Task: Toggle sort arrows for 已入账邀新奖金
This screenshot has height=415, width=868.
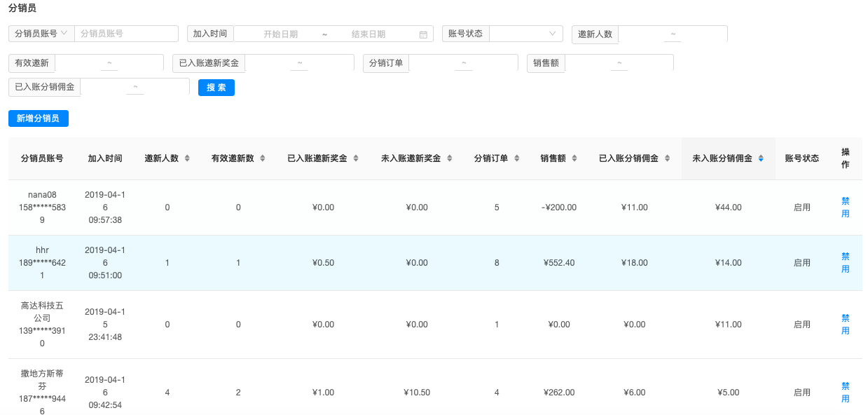Action: (x=356, y=158)
